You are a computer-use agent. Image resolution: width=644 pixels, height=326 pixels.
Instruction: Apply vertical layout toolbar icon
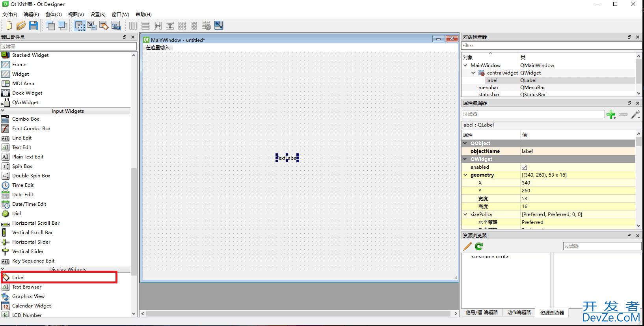click(145, 26)
